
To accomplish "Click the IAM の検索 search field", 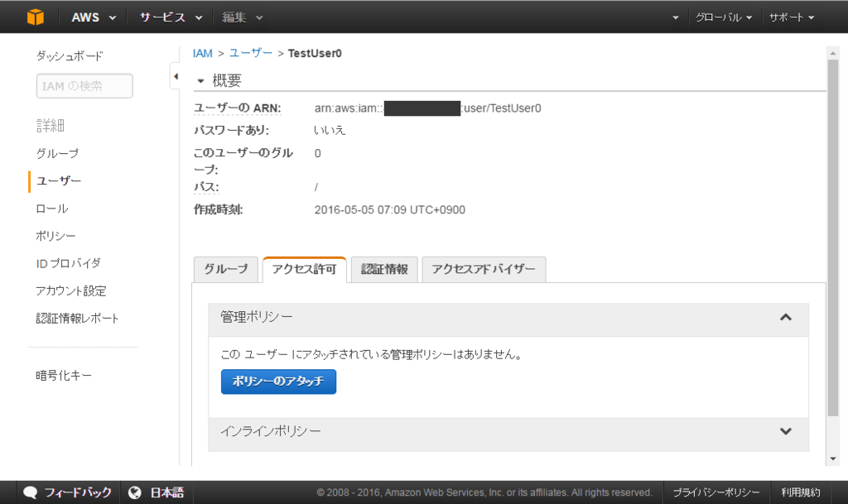I will [84, 85].
